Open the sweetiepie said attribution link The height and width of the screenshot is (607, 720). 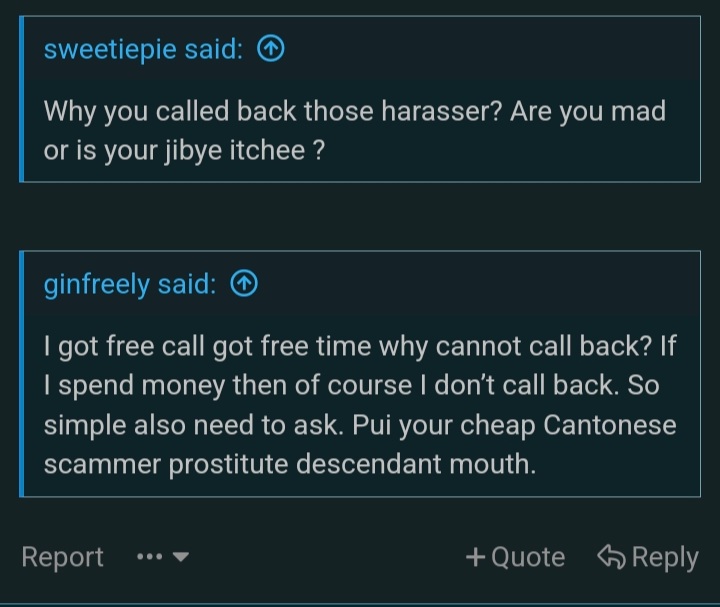[143, 50]
